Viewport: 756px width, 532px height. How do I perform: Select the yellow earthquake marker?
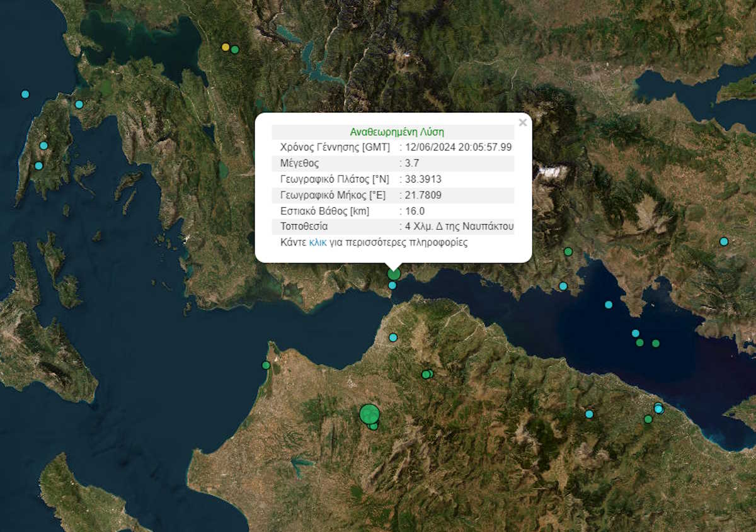coord(226,47)
